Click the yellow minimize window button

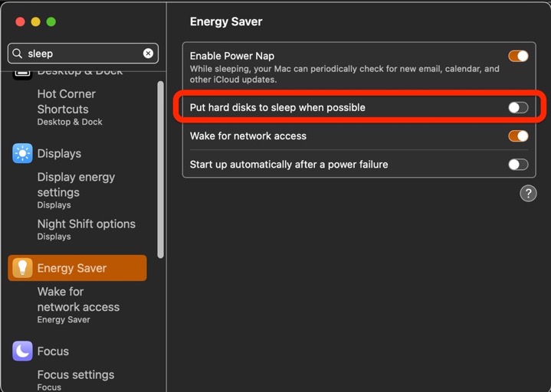pos(36,21)
